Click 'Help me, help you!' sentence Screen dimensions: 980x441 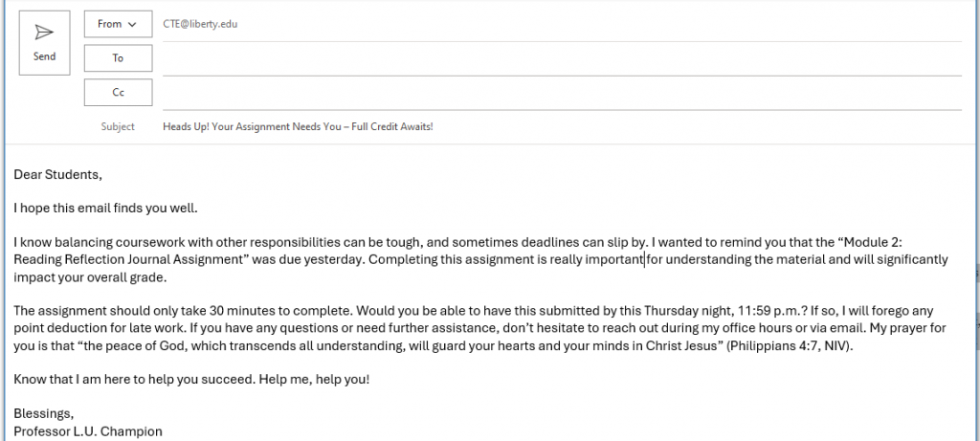314,379
